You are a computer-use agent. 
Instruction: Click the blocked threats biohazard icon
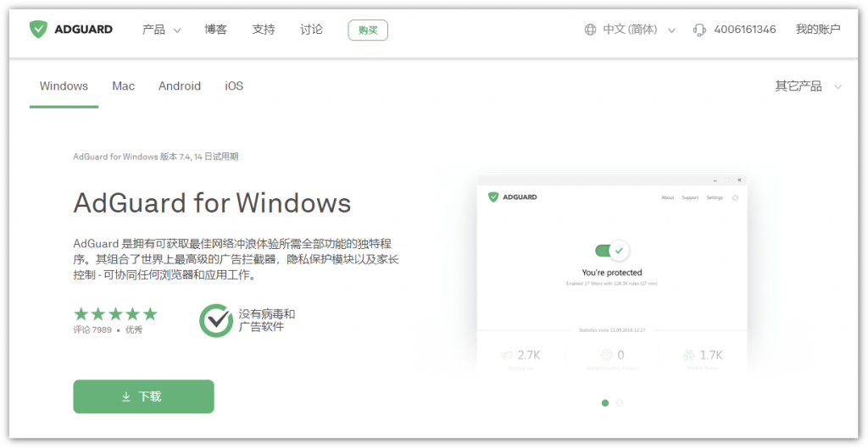pyautogui.click(x=688, y=355)
